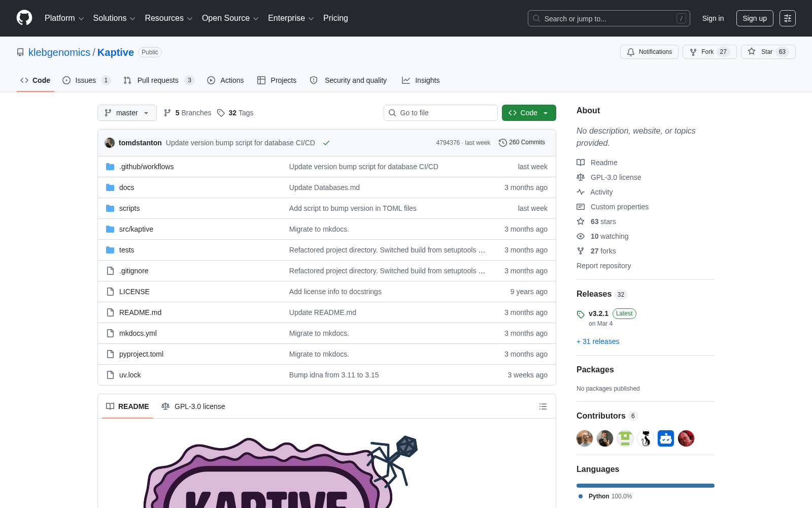This screenshot has height=508, width=812.
Task: Open the blue bot contributor avatar
Action: coord(666,438)
